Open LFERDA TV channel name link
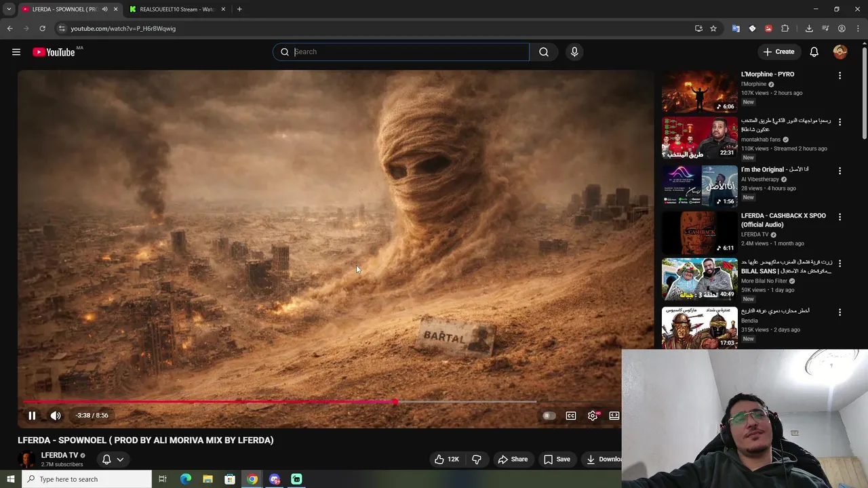 [60, 455]
